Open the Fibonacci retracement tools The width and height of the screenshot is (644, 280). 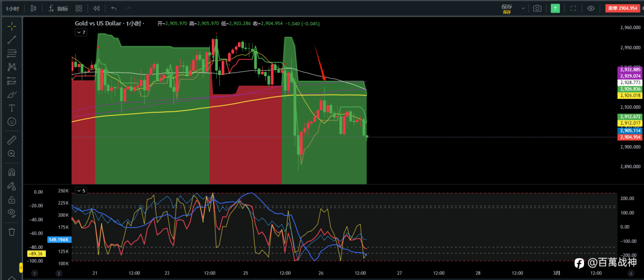[12, 53]
